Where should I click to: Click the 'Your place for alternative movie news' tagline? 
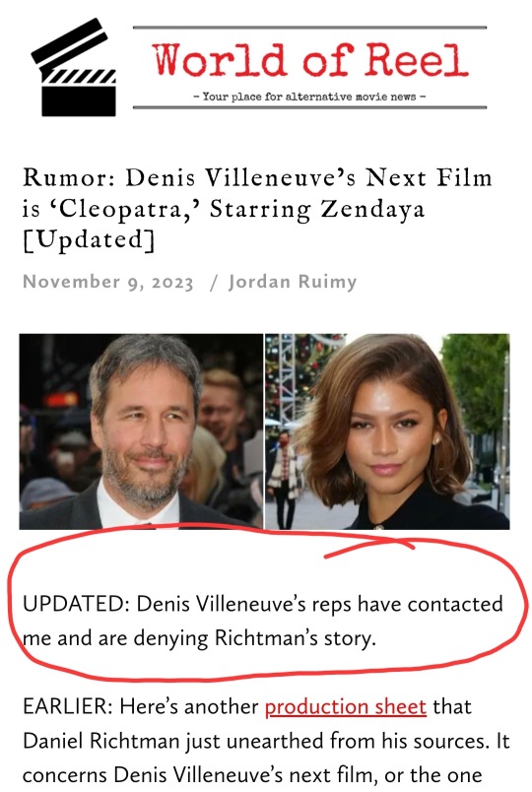(x=309, y=96)
